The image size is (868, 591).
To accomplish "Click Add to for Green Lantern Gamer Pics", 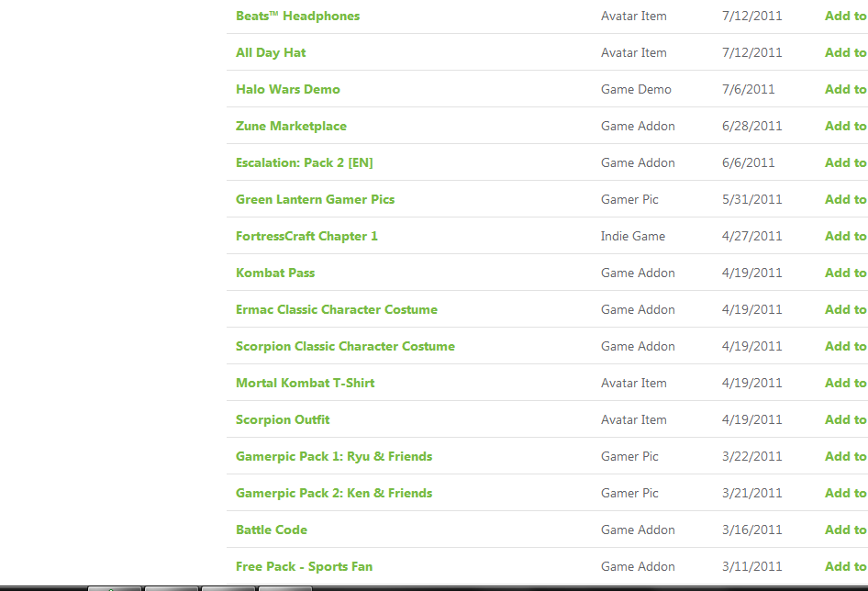I will [846, 199].
